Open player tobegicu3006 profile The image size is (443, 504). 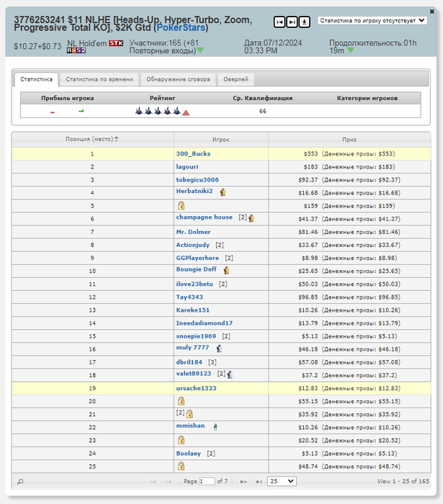(197, 180)
